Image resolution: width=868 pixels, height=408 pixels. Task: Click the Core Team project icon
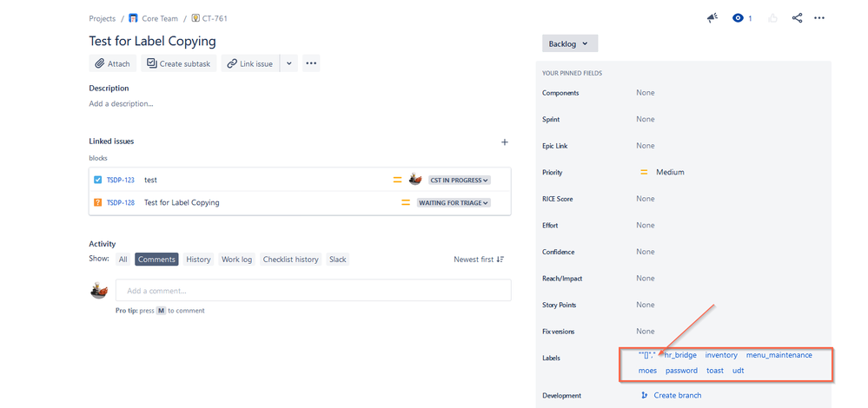coord(133,18)
